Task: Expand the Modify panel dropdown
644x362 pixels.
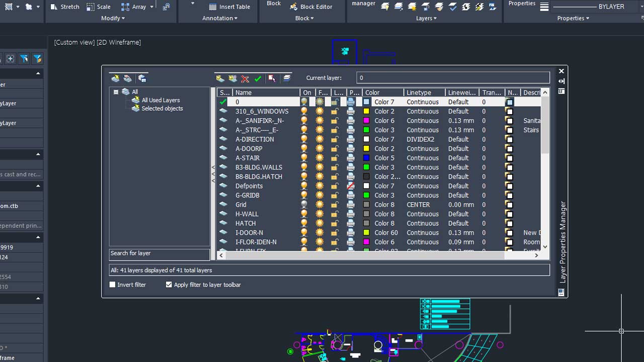Action: (x=112, y=18)
